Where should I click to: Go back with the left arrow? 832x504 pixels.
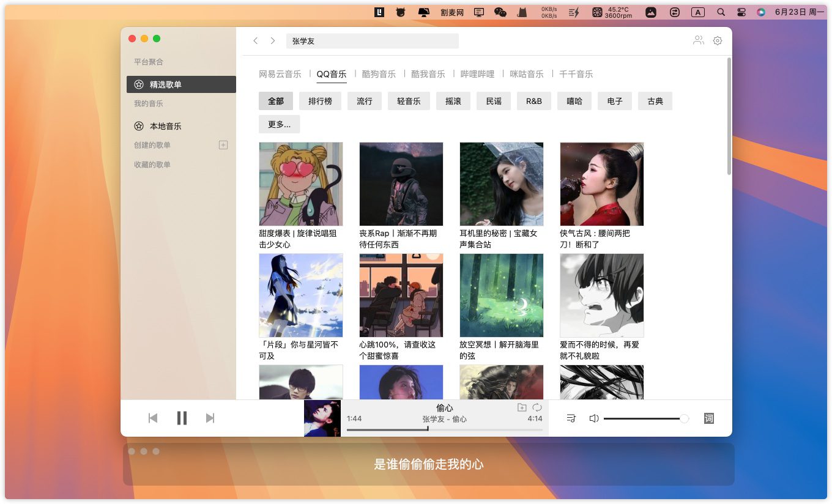click(x=256, y=41)
